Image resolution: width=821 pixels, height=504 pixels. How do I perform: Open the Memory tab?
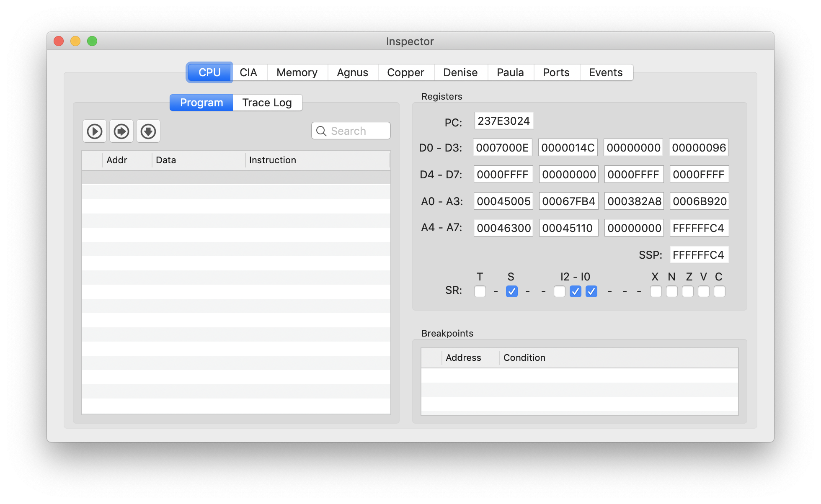coord(297,72)
